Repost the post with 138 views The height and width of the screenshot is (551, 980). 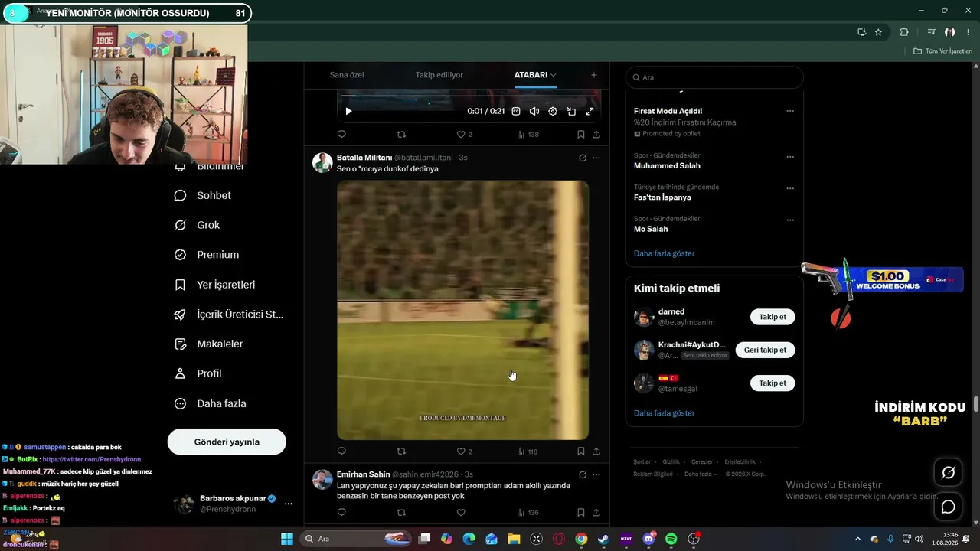pos(401,135)
